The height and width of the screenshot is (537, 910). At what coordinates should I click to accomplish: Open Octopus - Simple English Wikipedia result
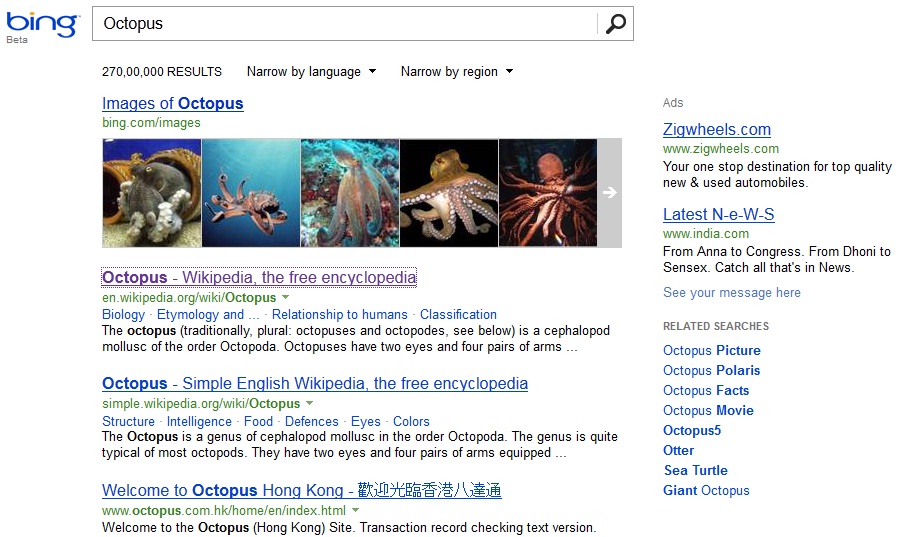(x=315, y=383)
